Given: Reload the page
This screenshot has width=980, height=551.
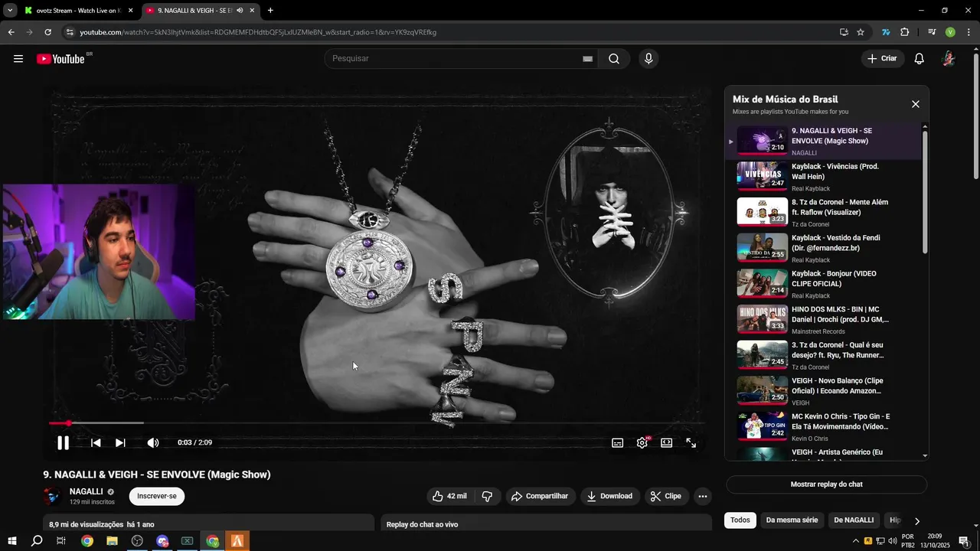Looking at the screenshot, I should coord(47,32).
